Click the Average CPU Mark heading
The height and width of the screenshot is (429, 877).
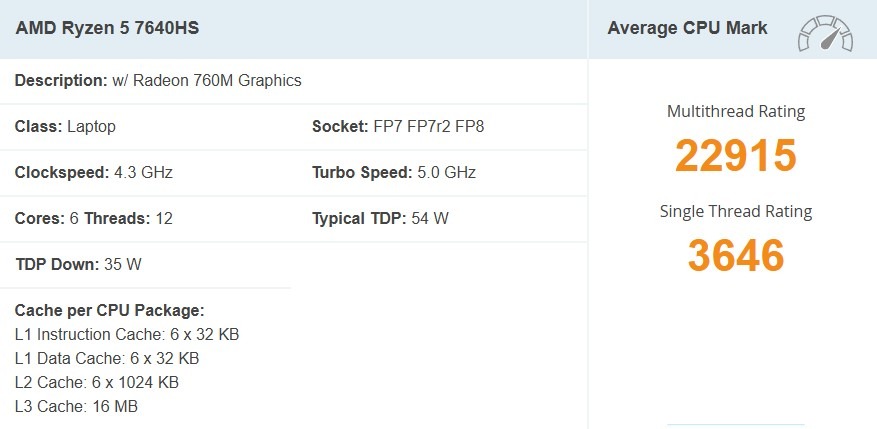(x=687, y=28)
